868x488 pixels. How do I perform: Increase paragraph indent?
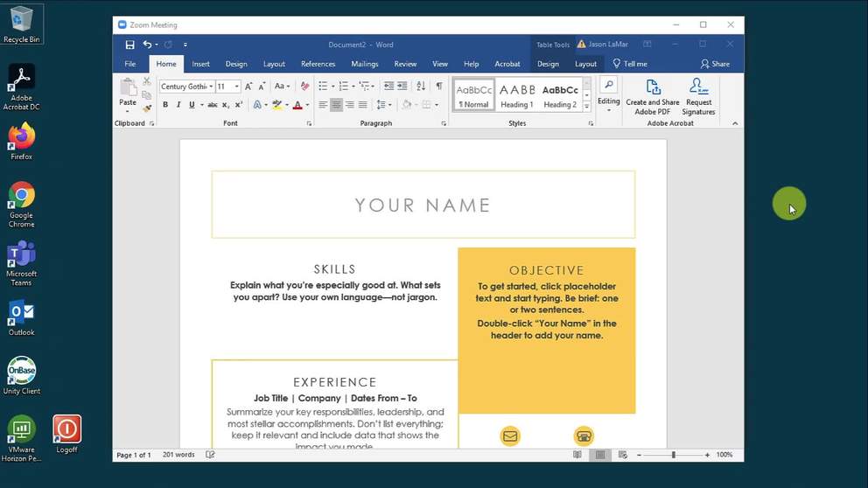(402, 86)
